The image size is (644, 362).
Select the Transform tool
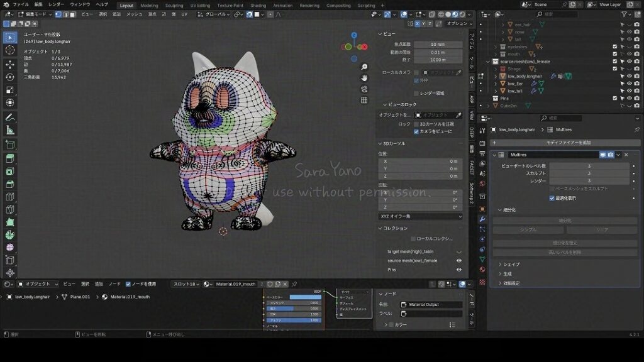tap(10, 102)
